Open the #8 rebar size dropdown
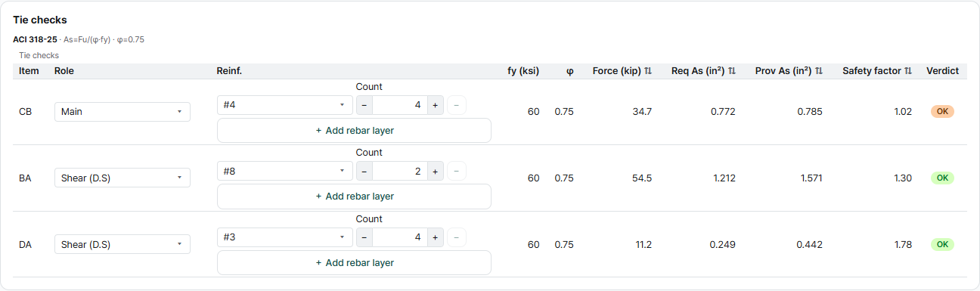Viewport: 980px width, 291px height. click(x=285, y=172)
